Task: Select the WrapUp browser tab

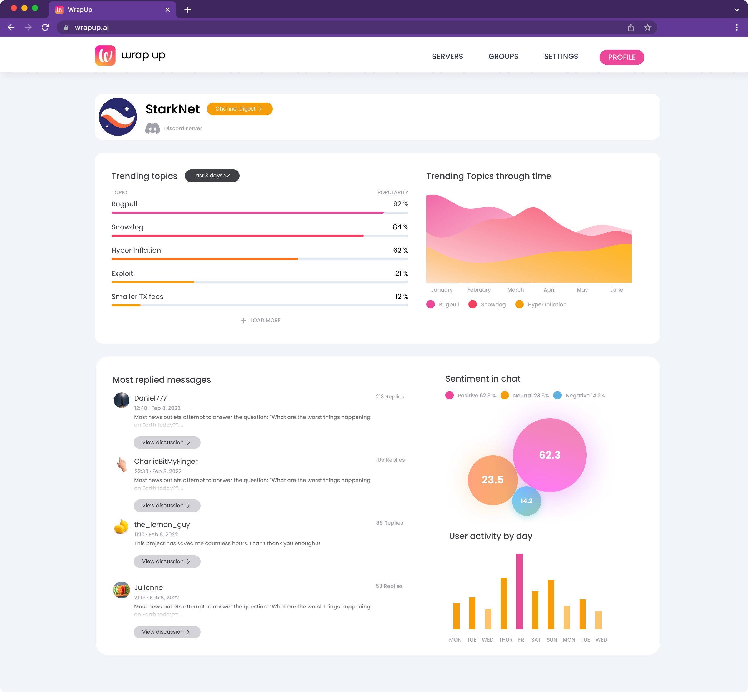Action: [x=112, y=10]
